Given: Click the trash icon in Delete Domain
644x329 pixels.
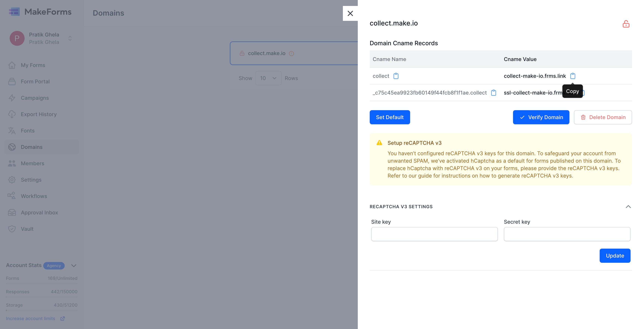Looking at the screenshot, I should pyautogui.click(x=583, y=117).
